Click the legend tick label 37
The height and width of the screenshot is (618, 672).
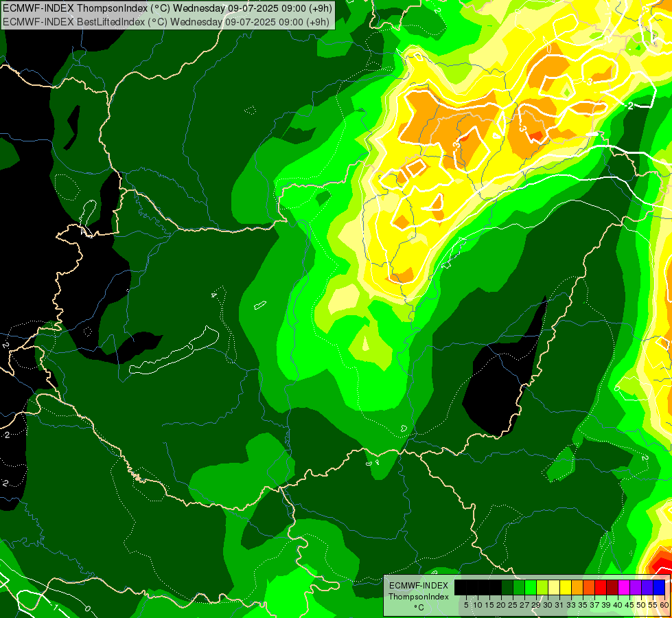[595, 605]
